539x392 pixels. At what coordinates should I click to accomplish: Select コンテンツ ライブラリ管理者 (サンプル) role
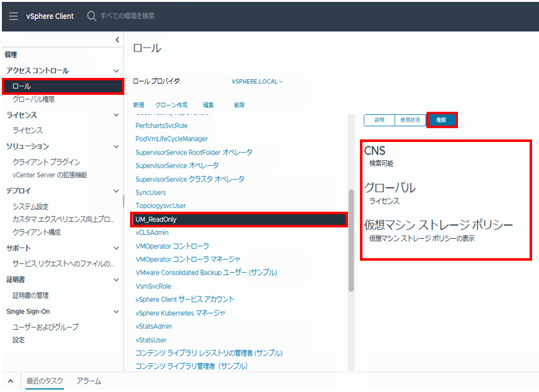192,366
